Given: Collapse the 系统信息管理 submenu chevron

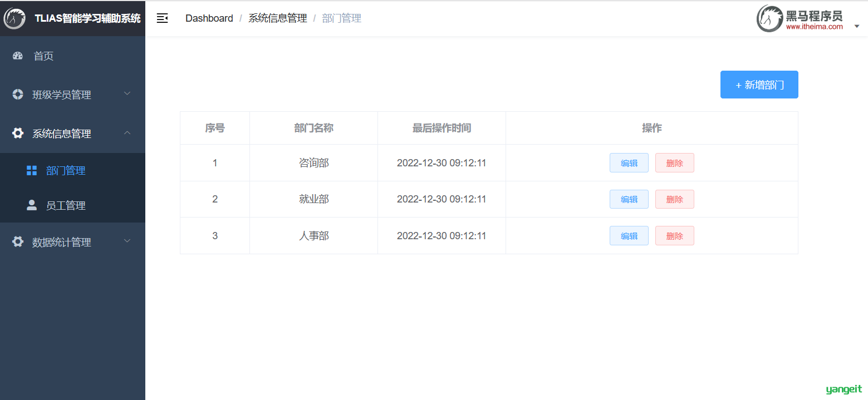Looking at the screenshot, I should click(x=127, y=133).
